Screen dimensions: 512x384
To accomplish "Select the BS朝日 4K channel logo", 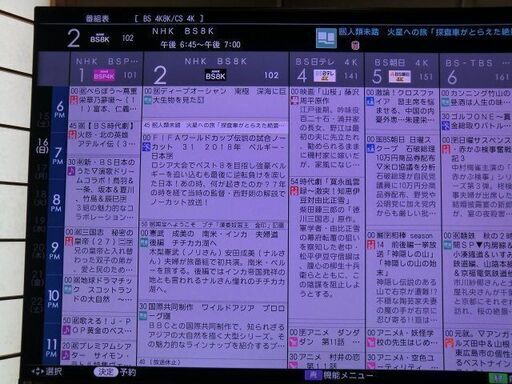I will pyautogui.click(x=400, y=77).
